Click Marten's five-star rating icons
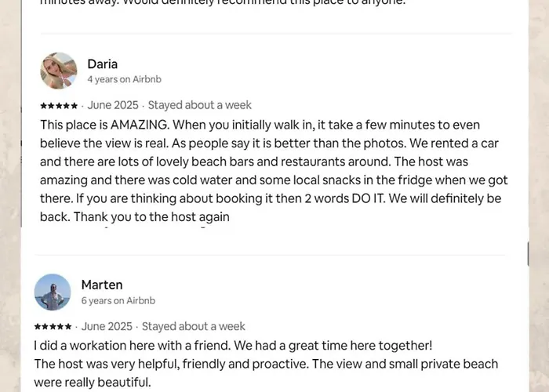This screenshot has width=549, height=392. click(x=53, y=327)
